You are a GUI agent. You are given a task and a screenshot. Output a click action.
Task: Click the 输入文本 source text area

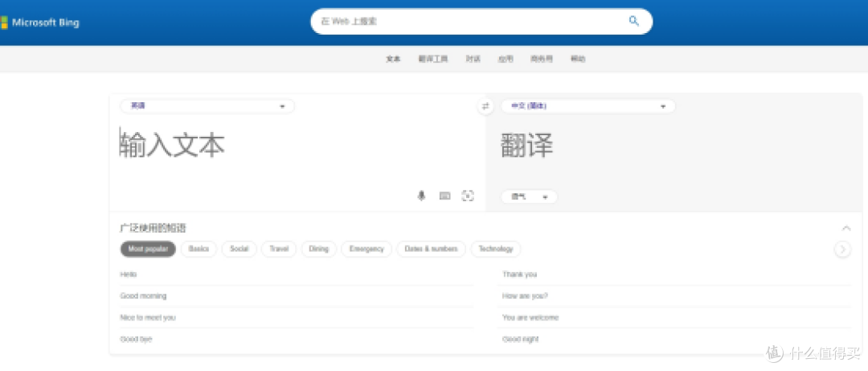pyautogui.click(x=297, y=146)
